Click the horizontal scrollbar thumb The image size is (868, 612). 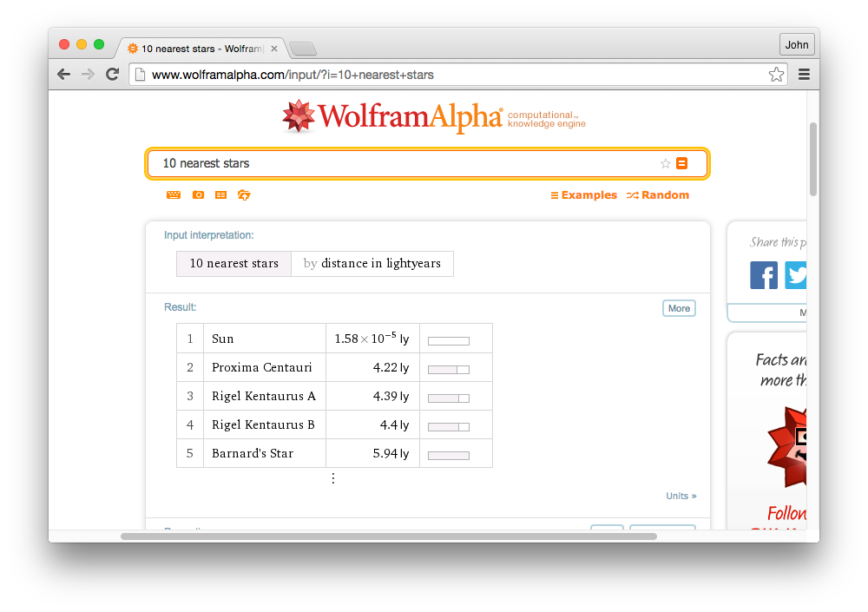click(389, 536)
